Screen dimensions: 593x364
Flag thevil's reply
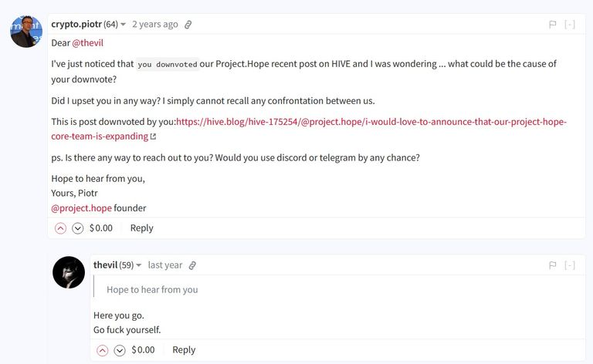tap(553, 265)
